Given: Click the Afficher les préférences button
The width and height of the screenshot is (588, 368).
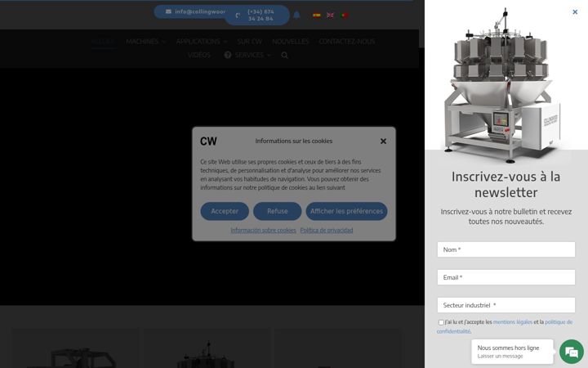Looking at the screenshot, I should tap(346, 211).
